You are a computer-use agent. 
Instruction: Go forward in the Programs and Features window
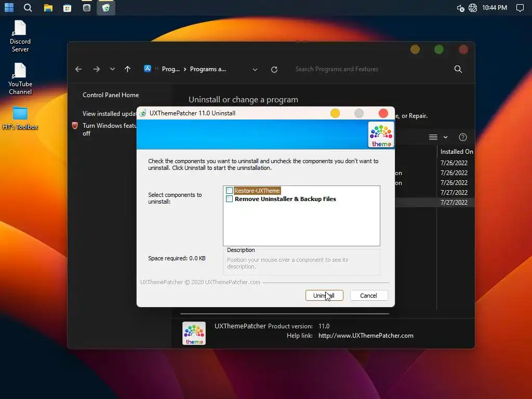click(x=96, y=69)
